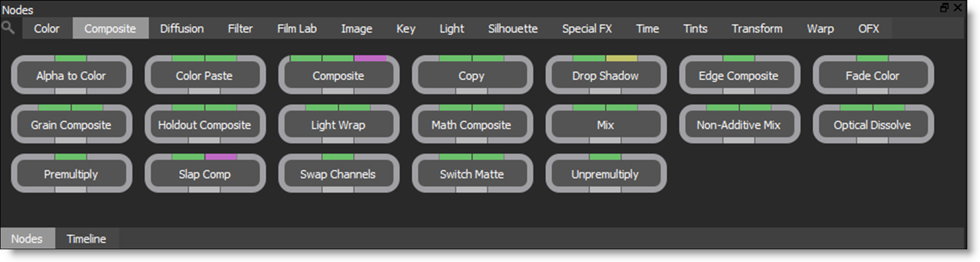Undock the Nodes panel
The image size is (980, 262).
[944, 7]
